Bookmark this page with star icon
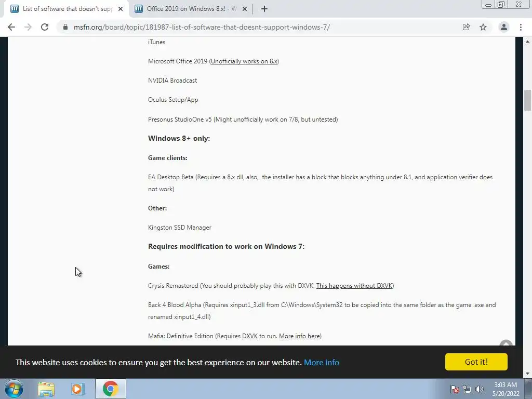This screenshot has height=399, width=532. pyautogui.click(x=483, y=27)
